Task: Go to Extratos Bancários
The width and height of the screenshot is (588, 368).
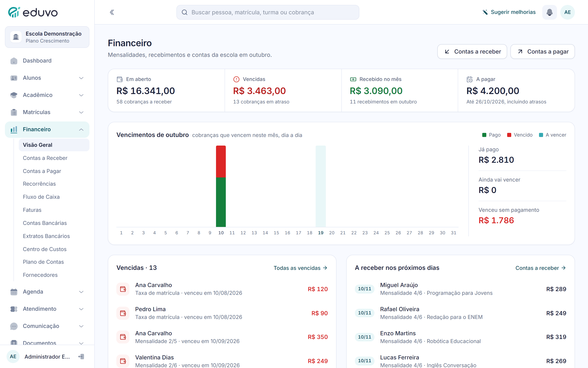Action: point(54,236)
